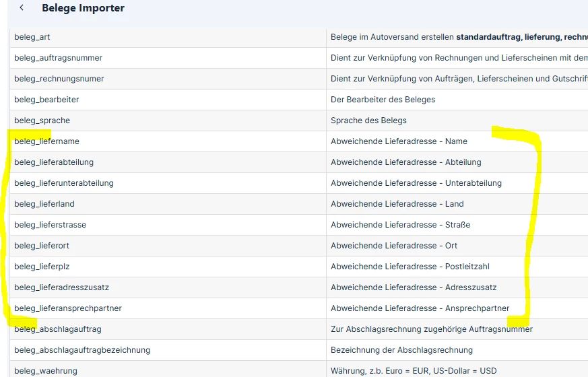Click 'Abweichende Lieferadresse - Name' description

(x=399, y=141)
